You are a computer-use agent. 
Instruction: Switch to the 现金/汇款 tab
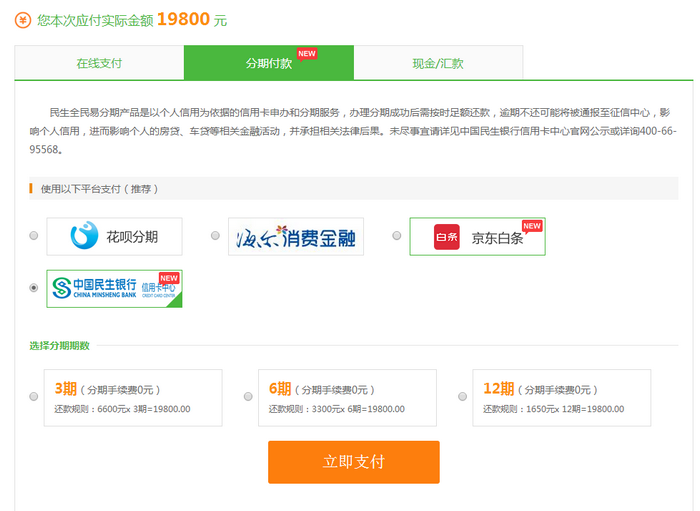pyautogui.click(x=438, y=63)
